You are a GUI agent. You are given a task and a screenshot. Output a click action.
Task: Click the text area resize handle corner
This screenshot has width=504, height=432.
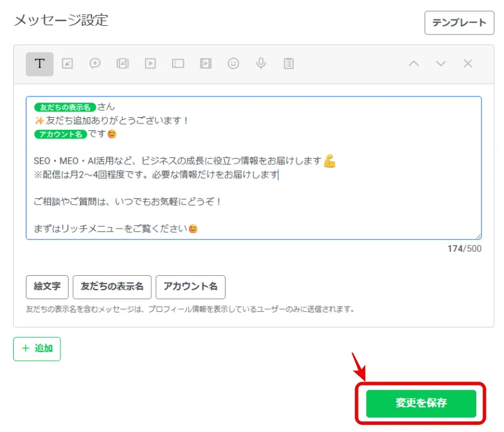coord(479,237)
